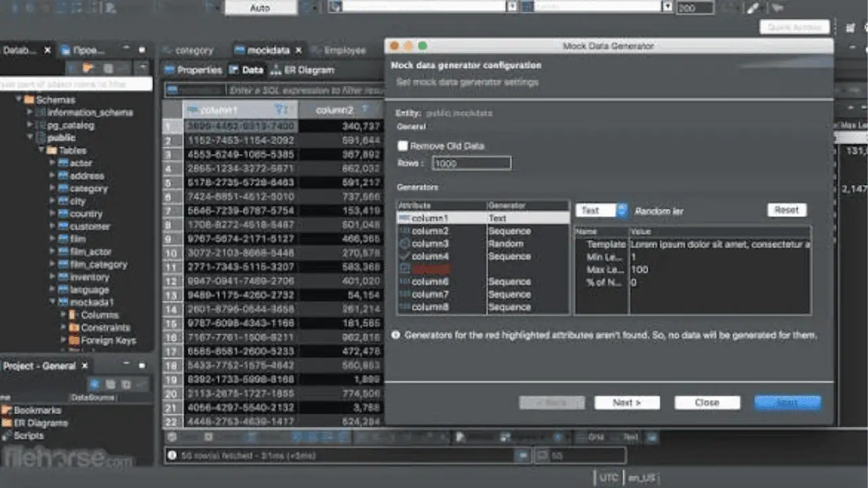Image resolution: width=868 pixels, height=488 pixels.
Task: Click the Constraints folder icon
Action: 74,327
